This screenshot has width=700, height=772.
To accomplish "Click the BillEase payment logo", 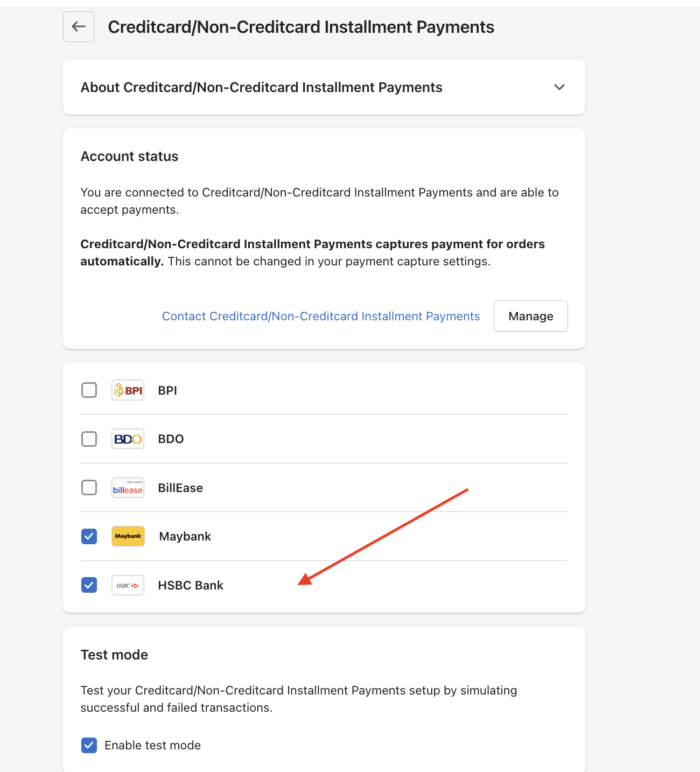I will pos(128,488).
